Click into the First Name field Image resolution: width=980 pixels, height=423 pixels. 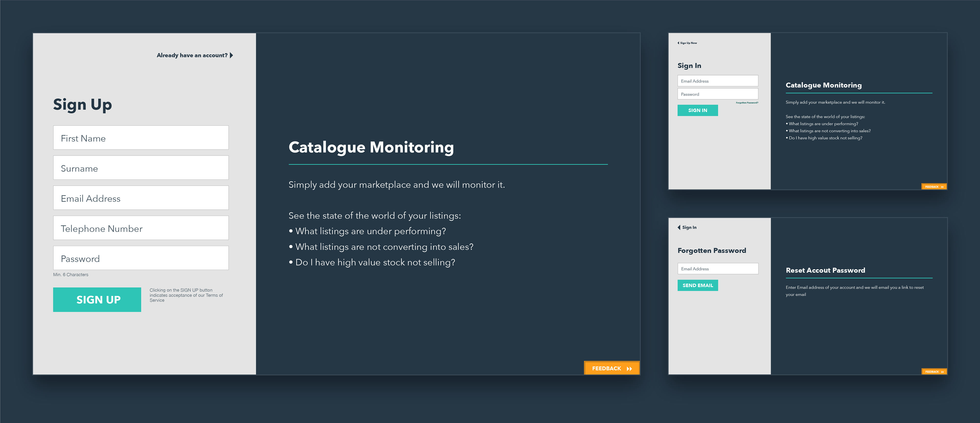141,138
